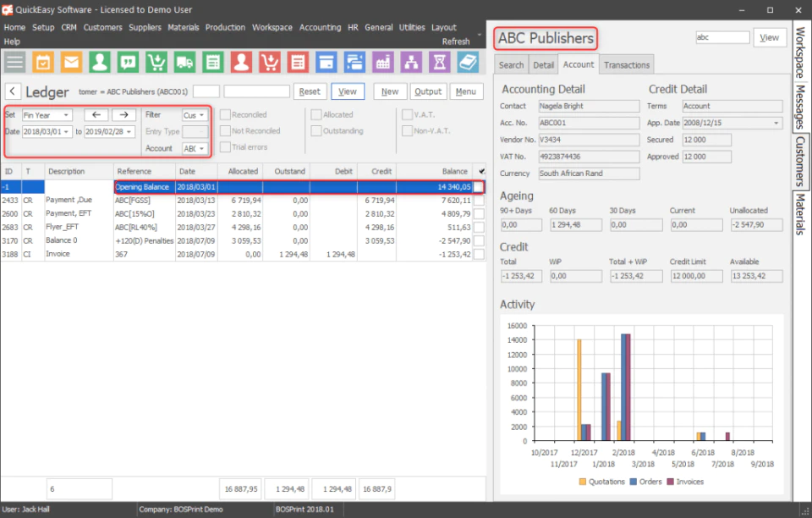Enable the V.A.T. checkbox
812x518 pixels.
click(407, 114)
